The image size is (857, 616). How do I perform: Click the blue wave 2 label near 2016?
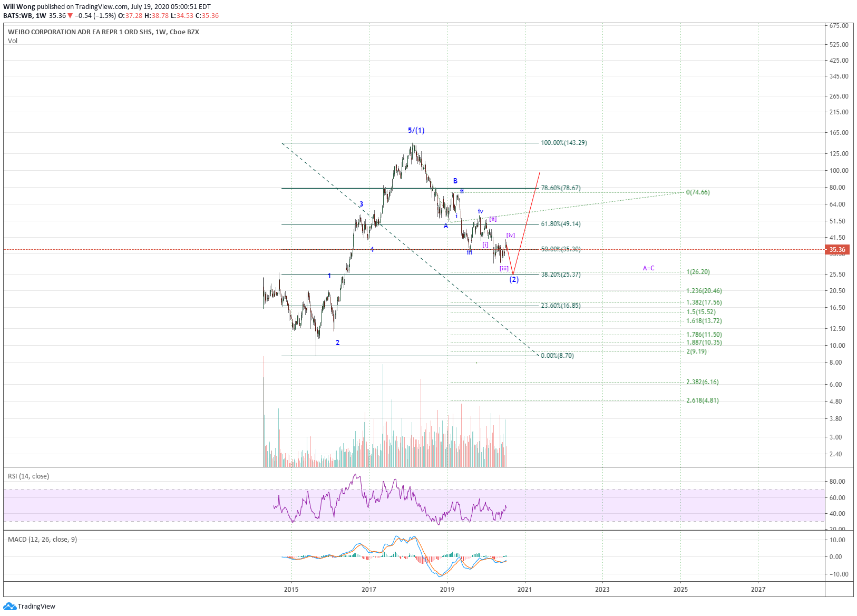point(337,343)
